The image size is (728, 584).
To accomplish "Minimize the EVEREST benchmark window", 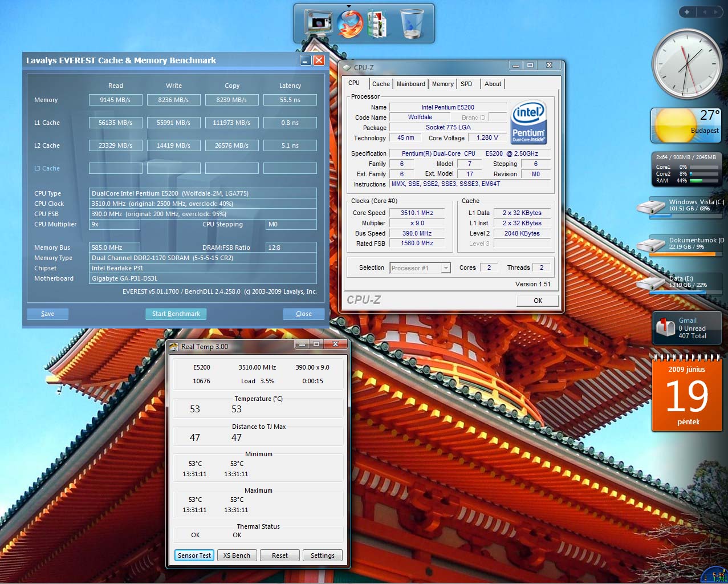I will 305,60.
